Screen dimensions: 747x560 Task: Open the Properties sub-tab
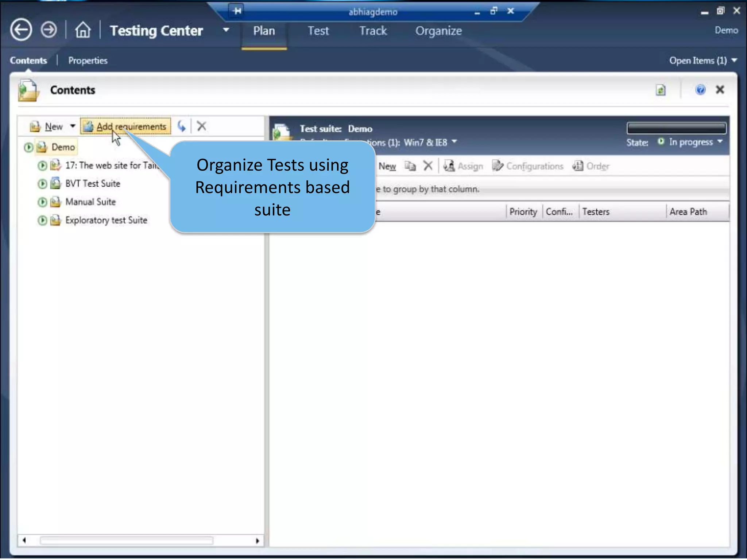coord(88,61)
